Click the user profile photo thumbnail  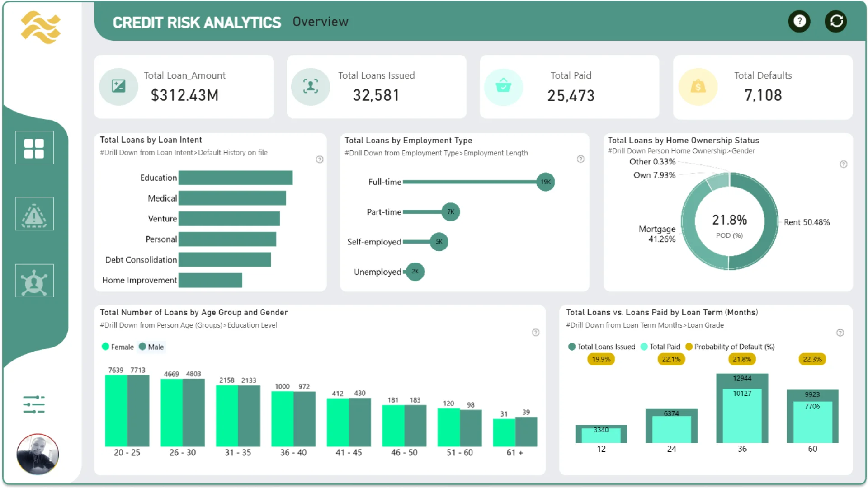point(38,454)
